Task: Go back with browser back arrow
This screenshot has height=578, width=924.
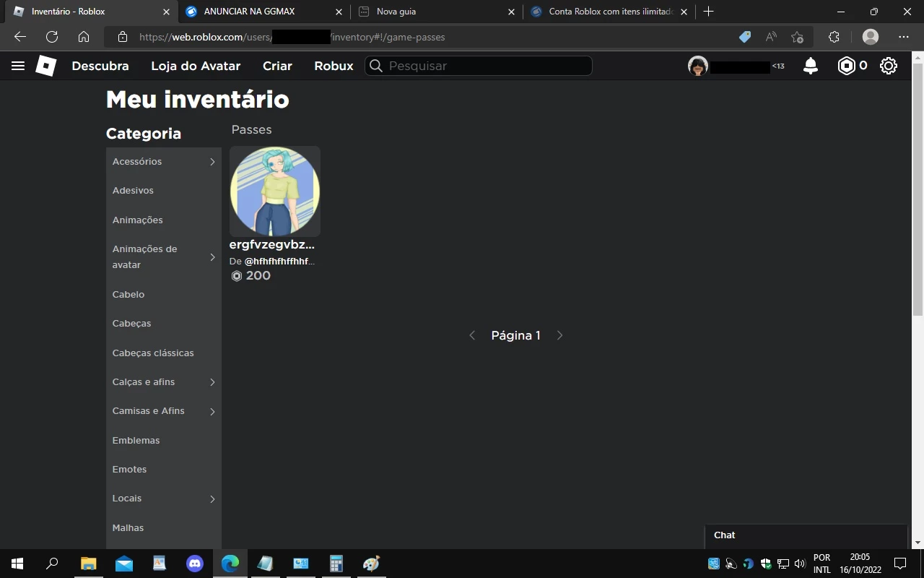Action: pyautogui.click(x=20, y=37)
